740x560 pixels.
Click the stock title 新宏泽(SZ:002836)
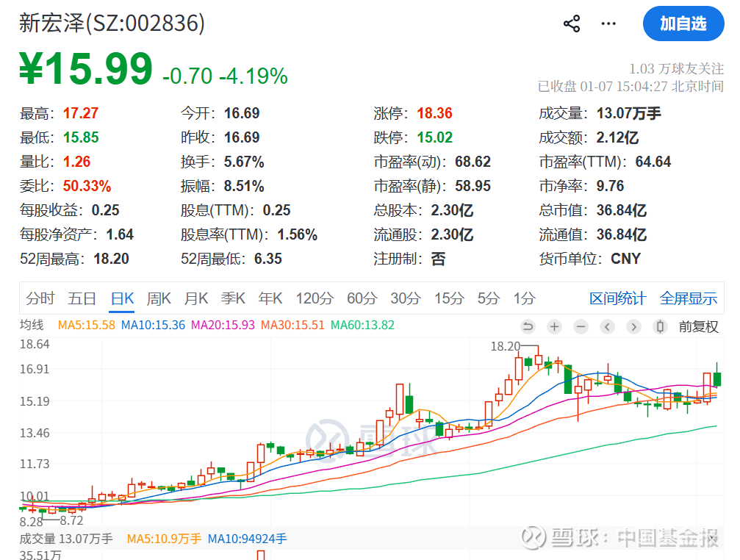(x=112, y=23)
